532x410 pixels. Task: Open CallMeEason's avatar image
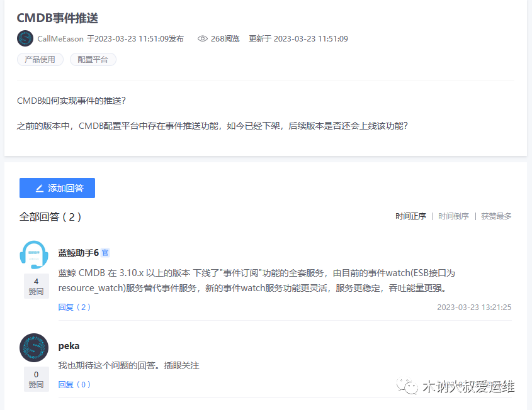[x=25, y=38]
